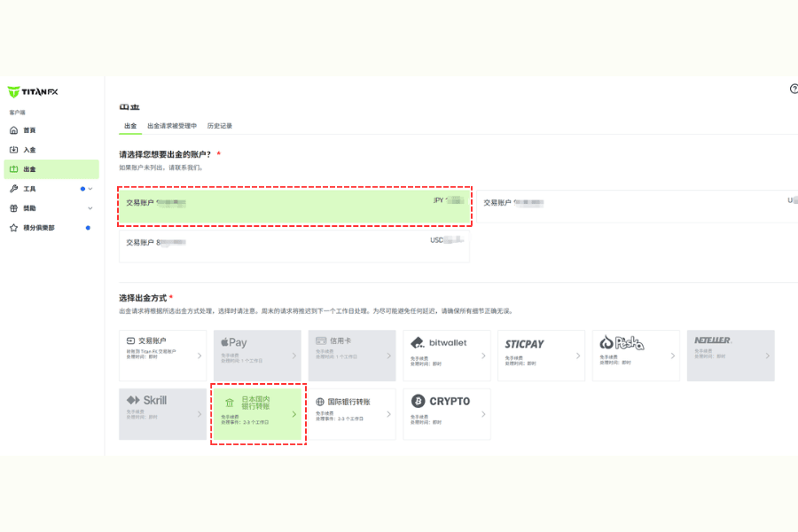Select the USD trading account in second row

point(294,244)
